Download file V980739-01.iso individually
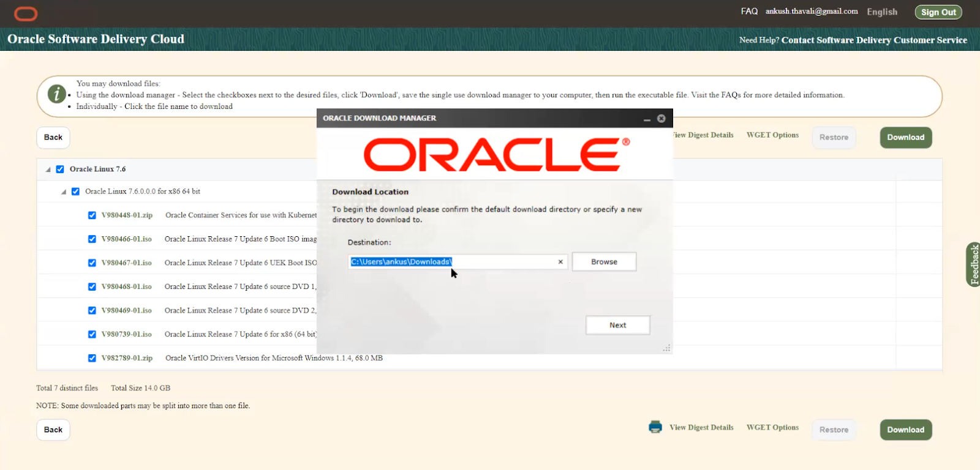 point(127,335)
